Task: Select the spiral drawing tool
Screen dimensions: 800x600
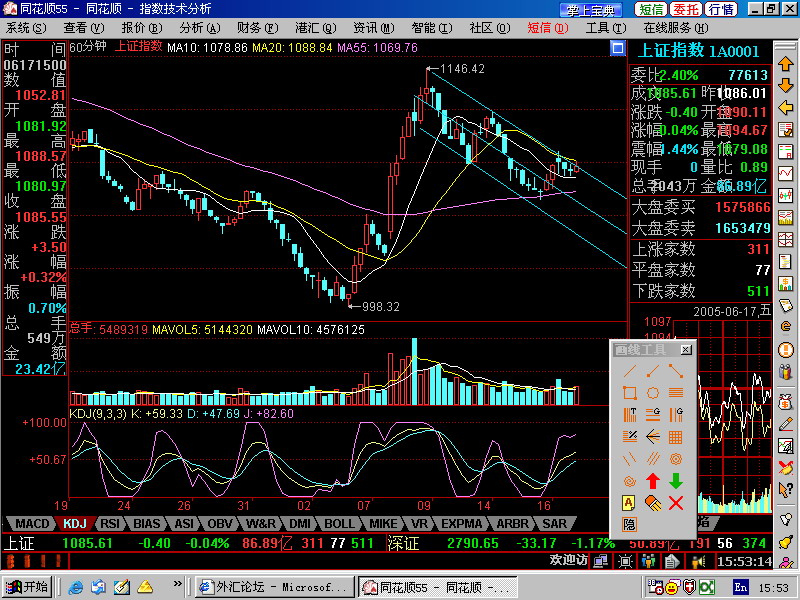Action: point(630,481)
